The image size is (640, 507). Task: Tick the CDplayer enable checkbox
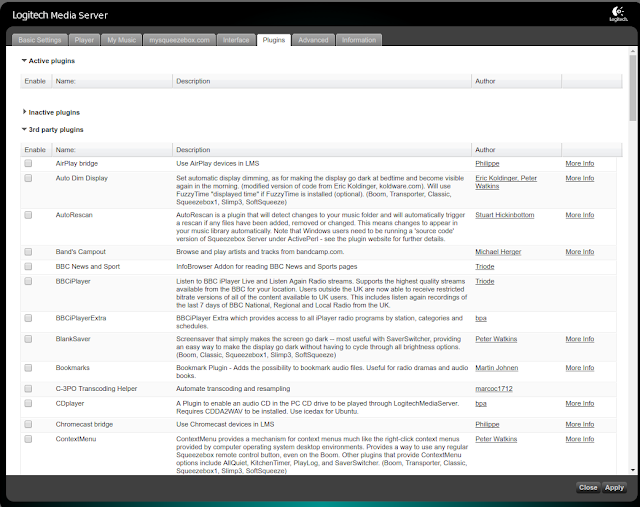click(28, 403)
